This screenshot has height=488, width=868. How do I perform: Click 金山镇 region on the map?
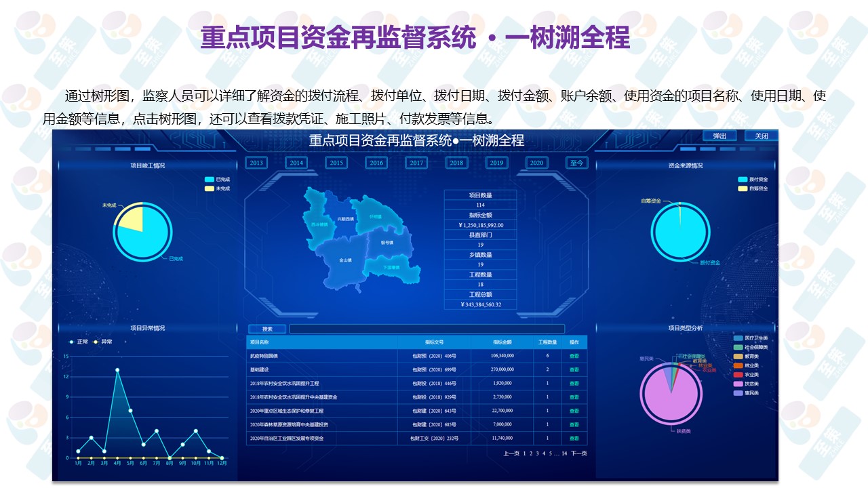(x=344, y=260)
